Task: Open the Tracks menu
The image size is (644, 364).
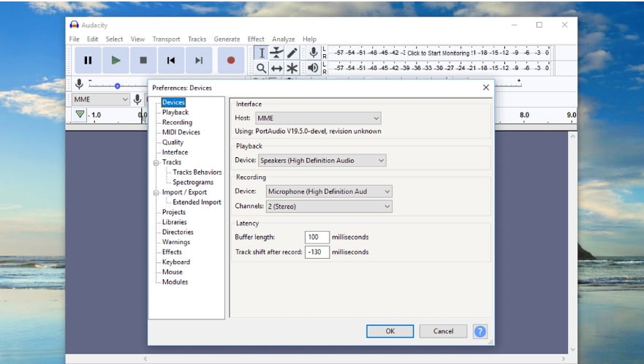Action: [197, 39]
